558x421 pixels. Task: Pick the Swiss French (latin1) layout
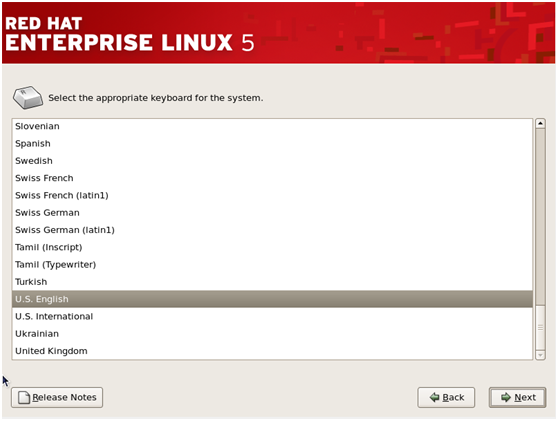272,195
